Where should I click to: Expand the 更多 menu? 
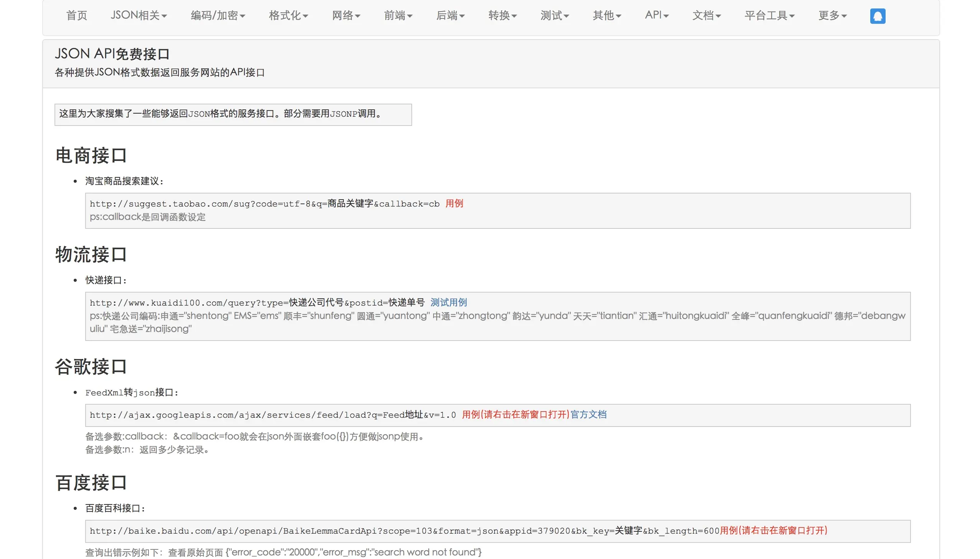(832, 15)
